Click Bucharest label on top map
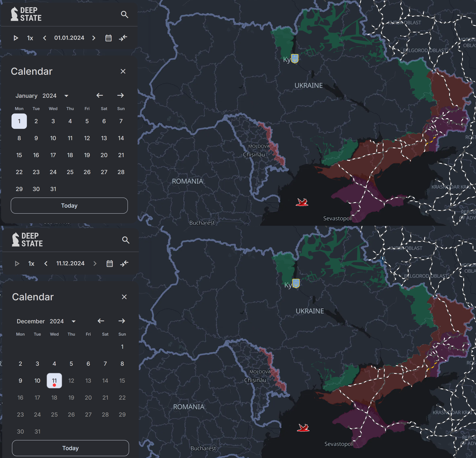Viewport: 476px width, 458px height. (202, 223)
